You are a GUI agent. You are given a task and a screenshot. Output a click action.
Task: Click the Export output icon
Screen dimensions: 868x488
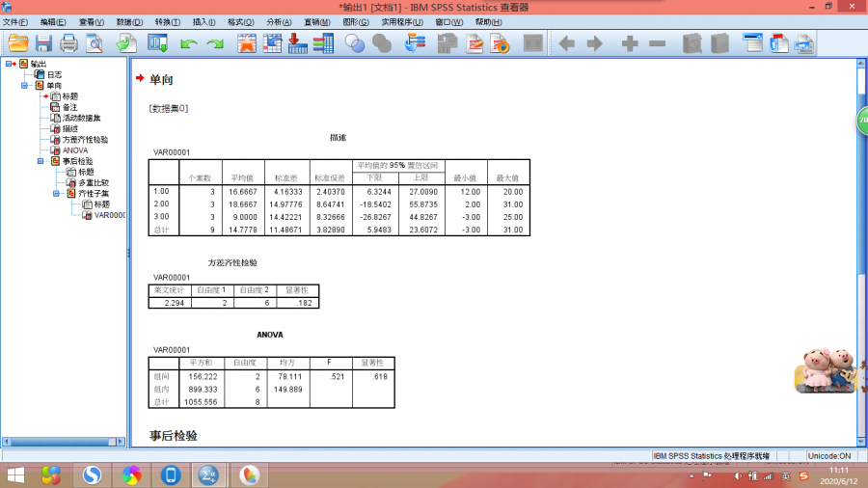126,43
